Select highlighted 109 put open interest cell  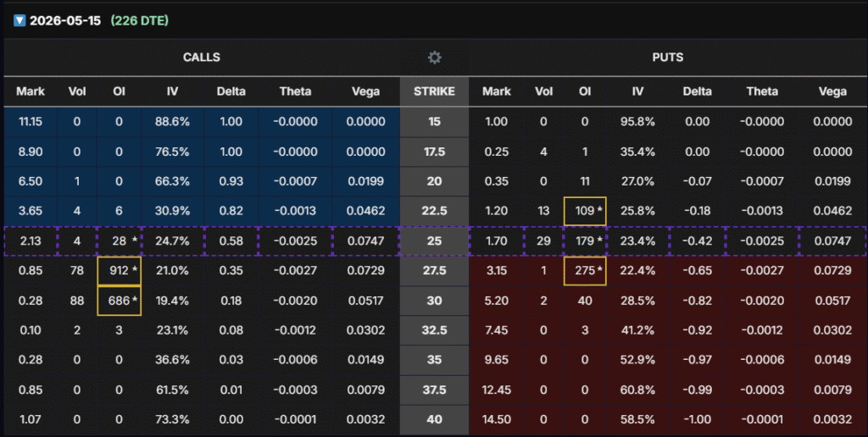[x=585, y=211]
